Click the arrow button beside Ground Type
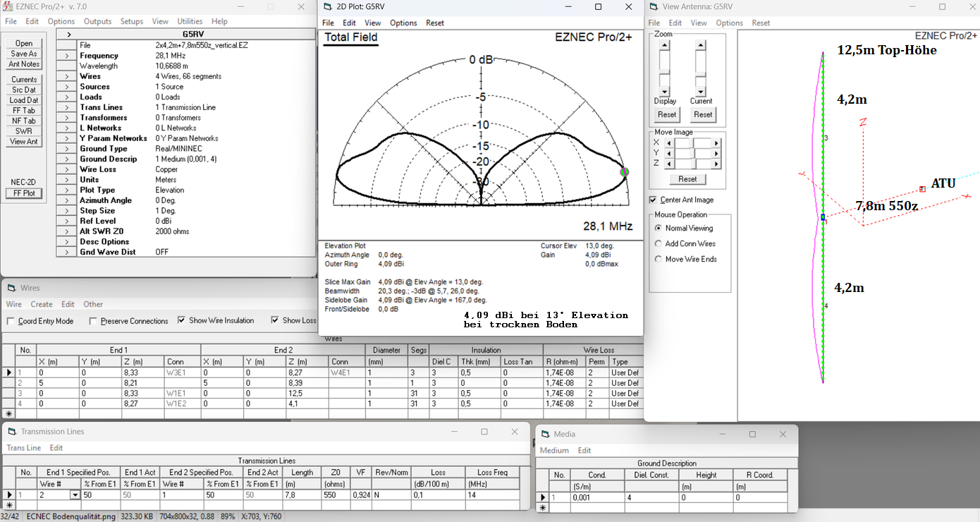 [66, 149]
